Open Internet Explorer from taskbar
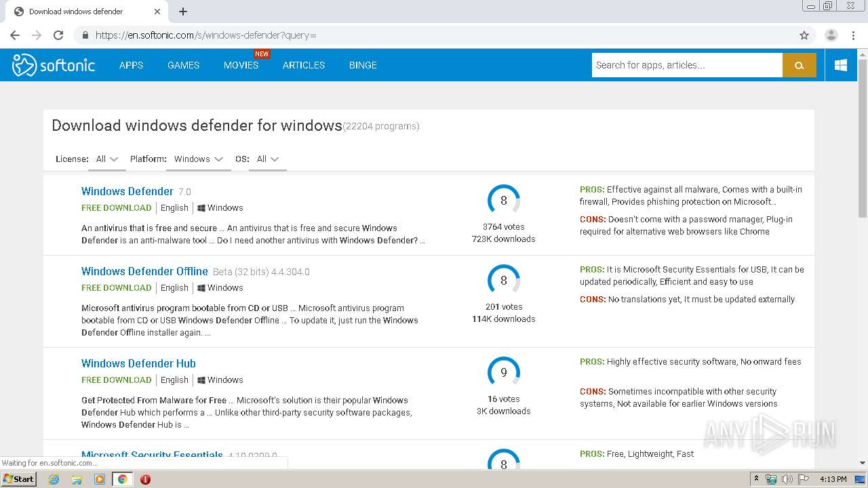Viewport: 868px width, 488px height. pos(54,479)
